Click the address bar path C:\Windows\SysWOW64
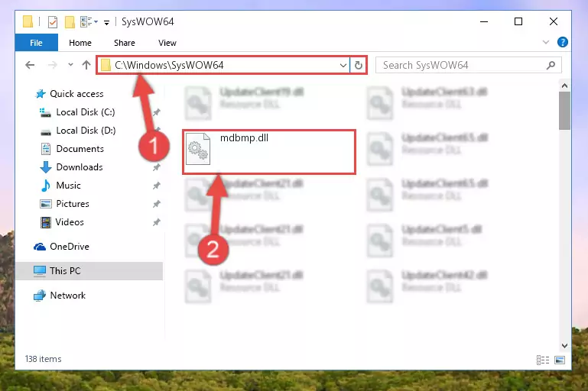The width and height of the screenshot is (588, 391). pyautogui.click(x=169, y=65)
